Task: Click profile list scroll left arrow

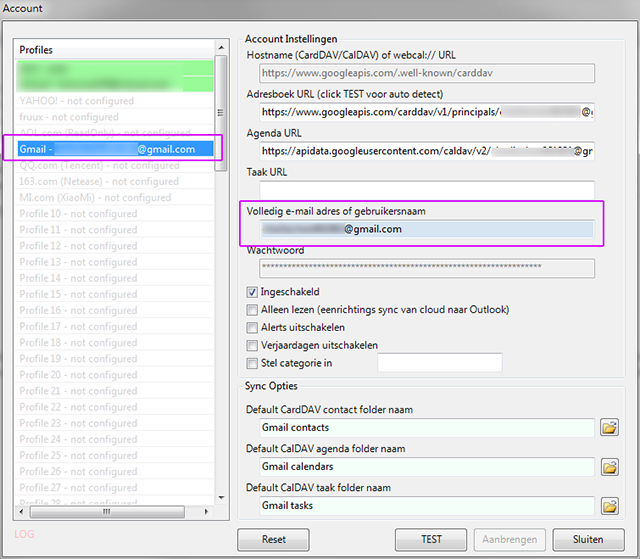Action: (x=21, y=512)
